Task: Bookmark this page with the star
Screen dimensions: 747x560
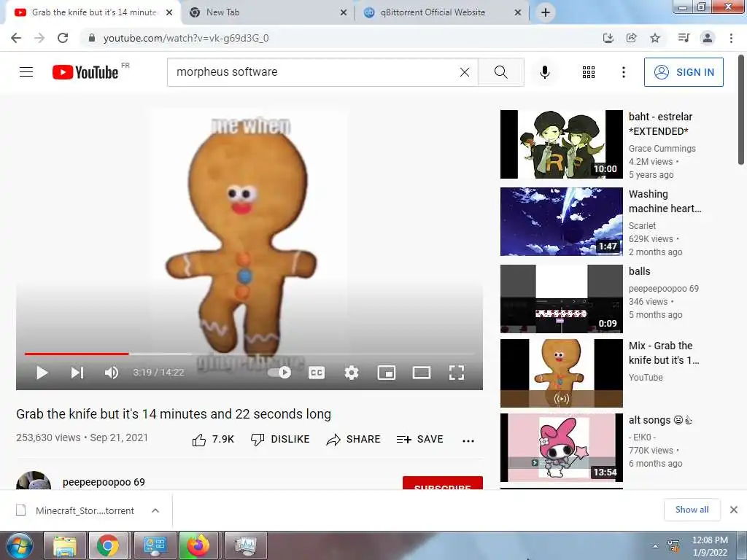Action: (655, 38)
